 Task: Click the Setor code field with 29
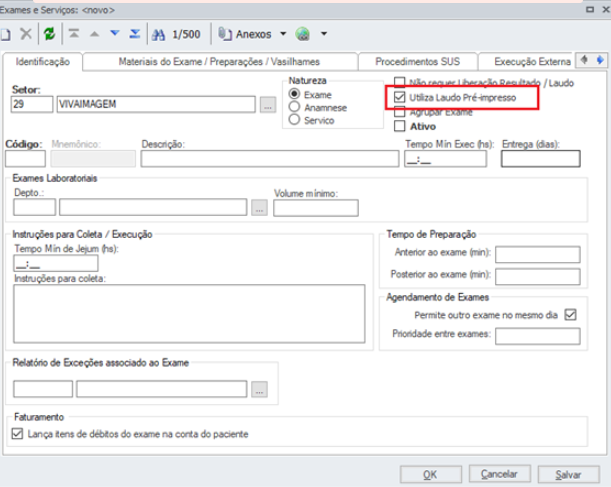(x=32, y=104)
